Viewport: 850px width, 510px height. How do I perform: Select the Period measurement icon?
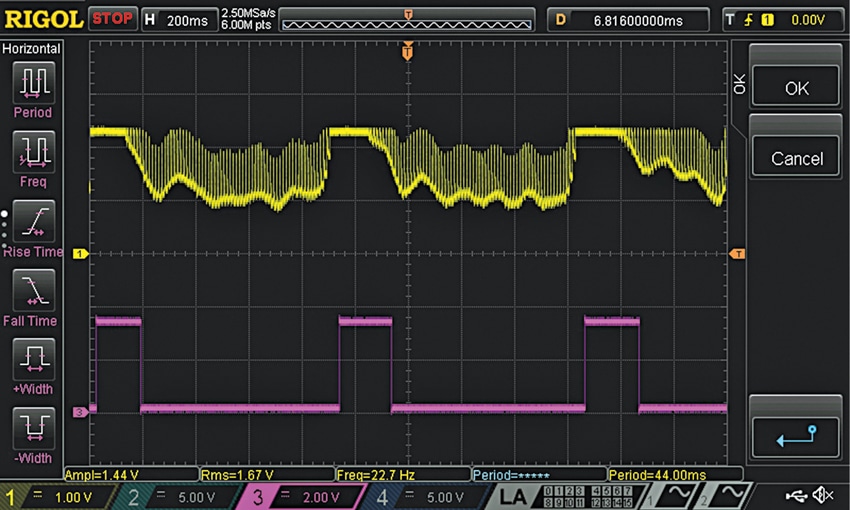[x=33, y=81]
